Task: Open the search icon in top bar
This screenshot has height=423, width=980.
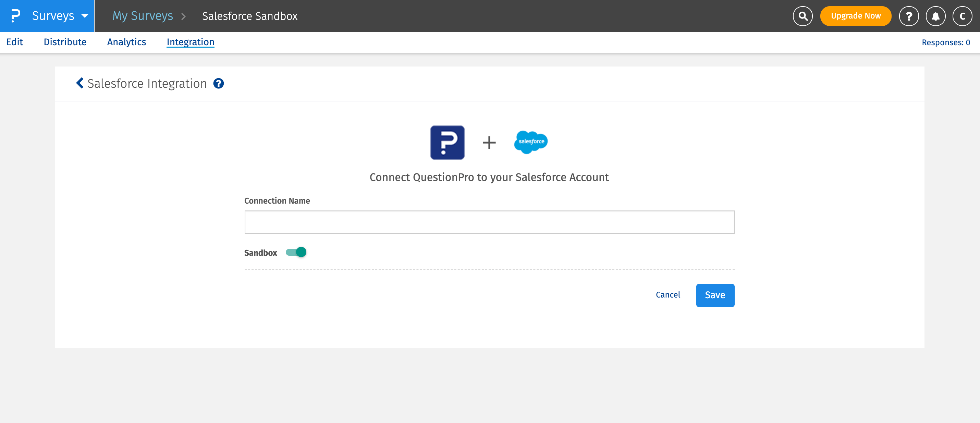Action: 803,16
